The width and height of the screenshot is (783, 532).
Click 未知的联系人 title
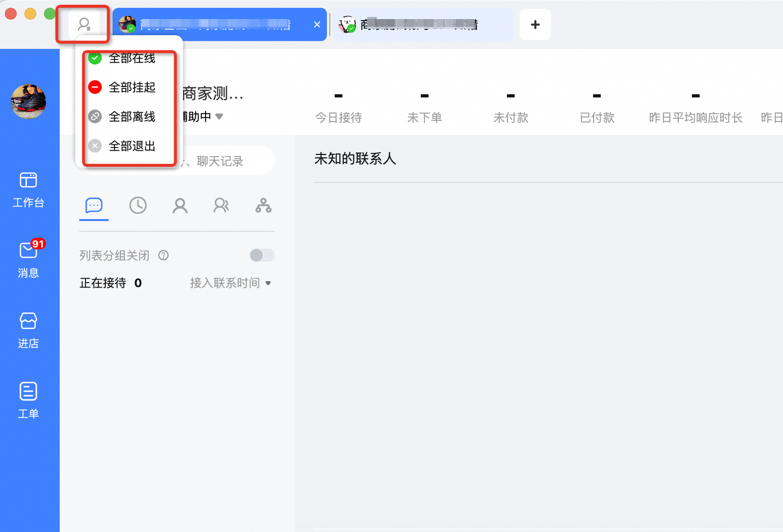(x=355, y=158)
